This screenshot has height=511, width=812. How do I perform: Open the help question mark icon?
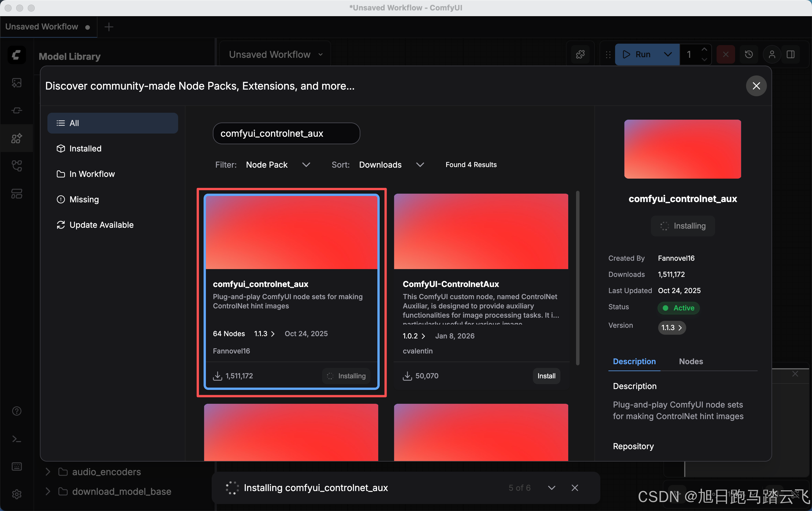point(16,411)
